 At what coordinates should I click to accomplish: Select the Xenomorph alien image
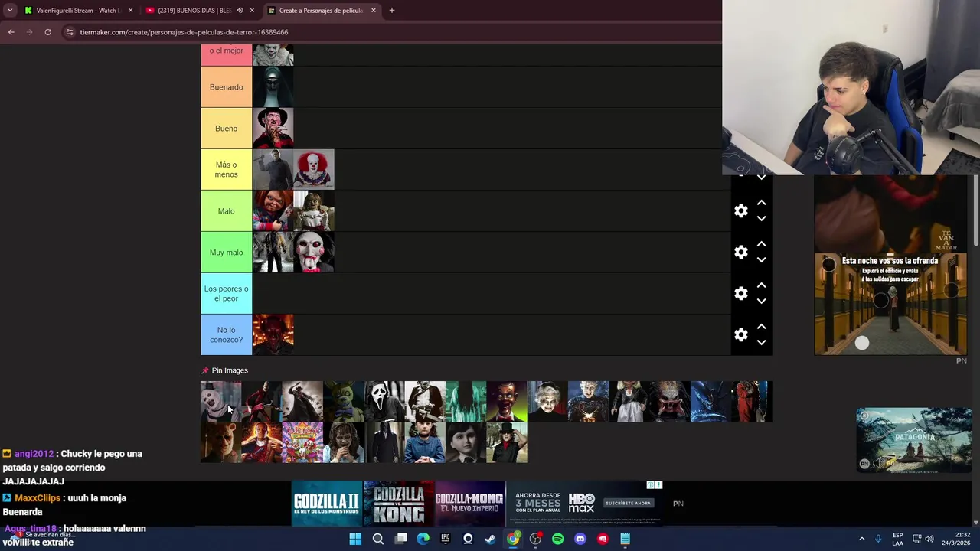(x=710, y=401)
